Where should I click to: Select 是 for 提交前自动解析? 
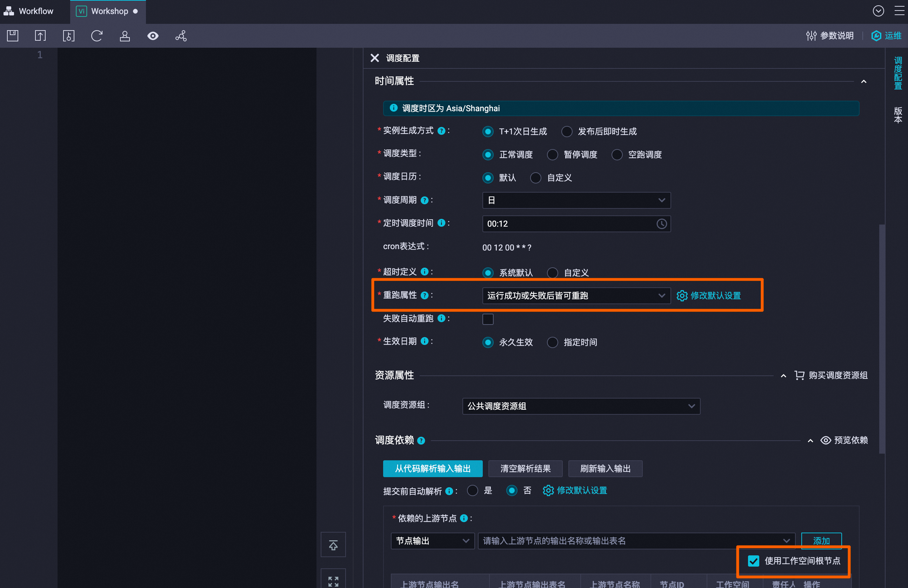point(472,491)
